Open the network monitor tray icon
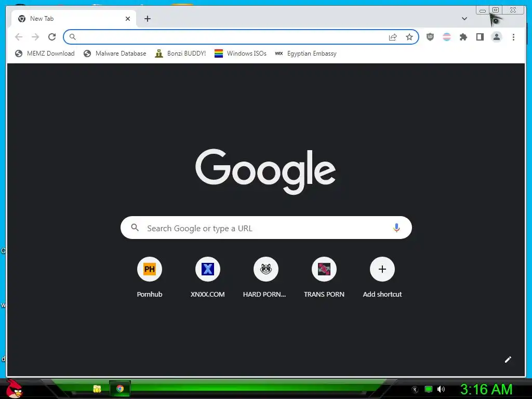Image resolution: width=532 pixels, height=399 pixels. [429, 389]
